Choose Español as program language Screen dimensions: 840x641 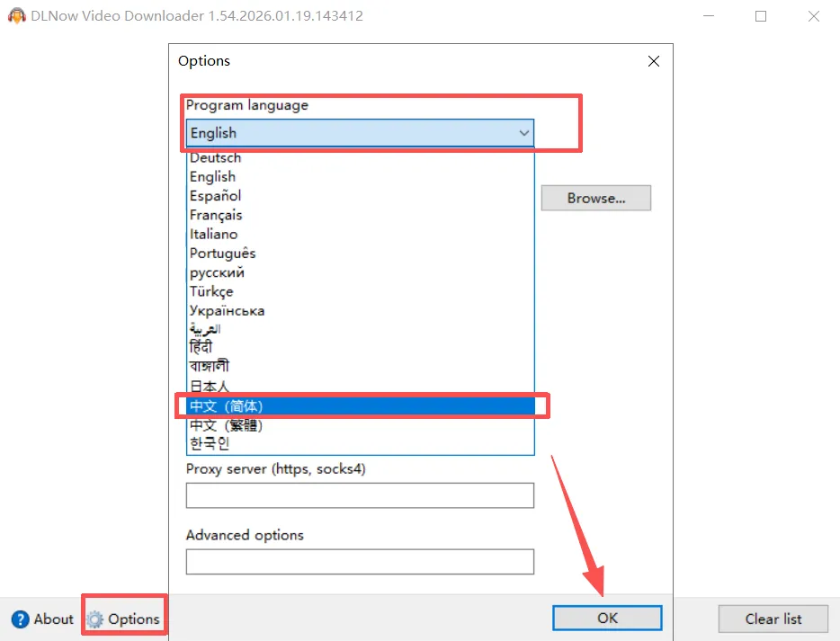pos(361,196)
